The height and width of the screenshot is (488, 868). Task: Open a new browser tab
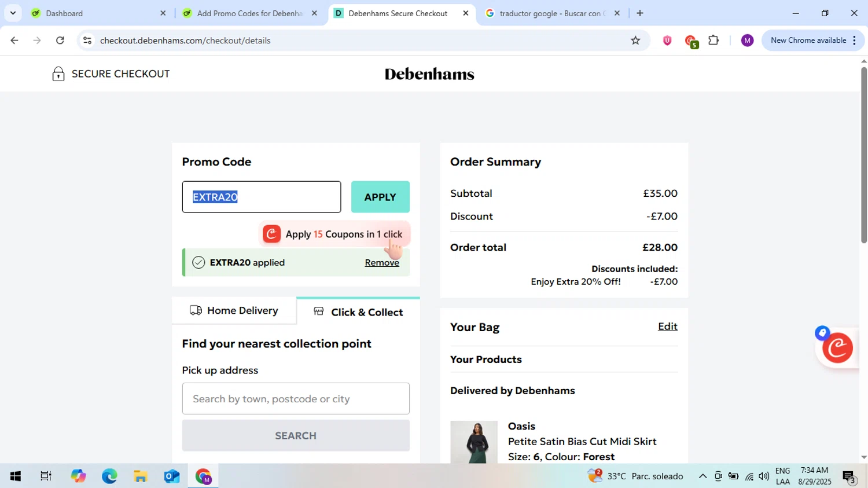click(639, 13)
